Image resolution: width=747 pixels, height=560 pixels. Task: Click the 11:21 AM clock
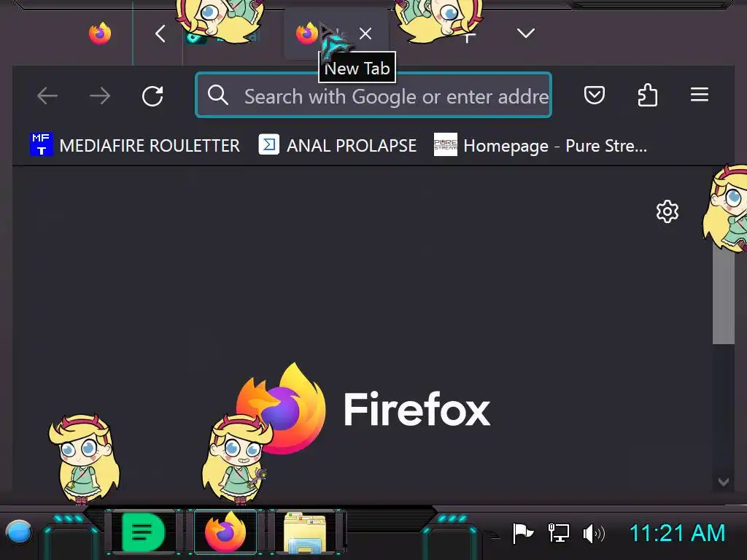[677, 533]
